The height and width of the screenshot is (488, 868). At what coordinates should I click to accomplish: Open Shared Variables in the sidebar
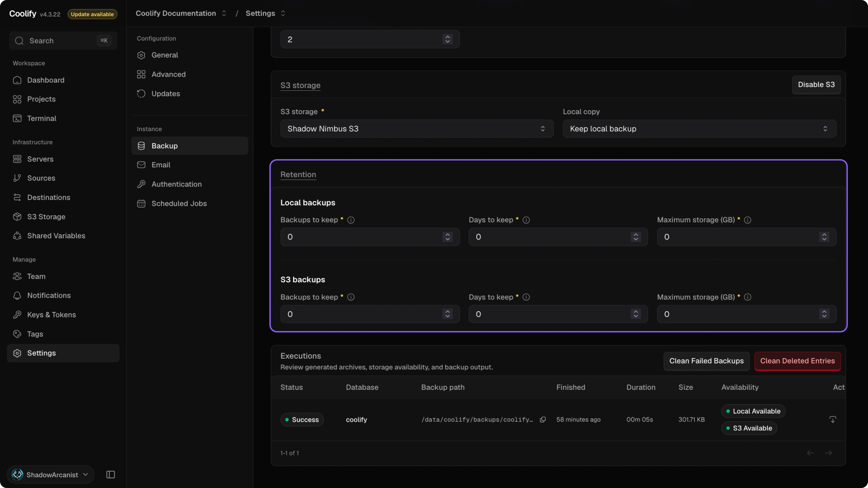tap(63, 236)
